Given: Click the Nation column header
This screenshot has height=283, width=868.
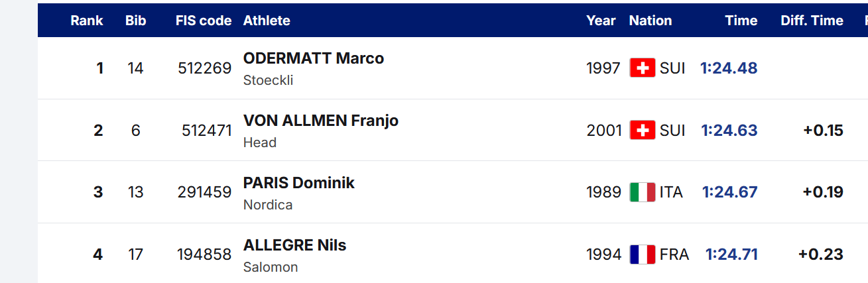Looking at the screenshot, I should 650,21.
